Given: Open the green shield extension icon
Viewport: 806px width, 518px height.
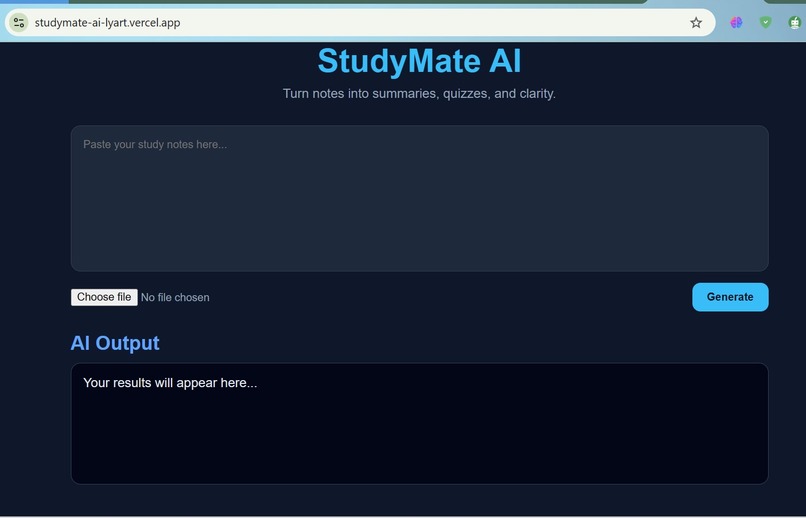Looking at the screenshot, I should 765,23.
